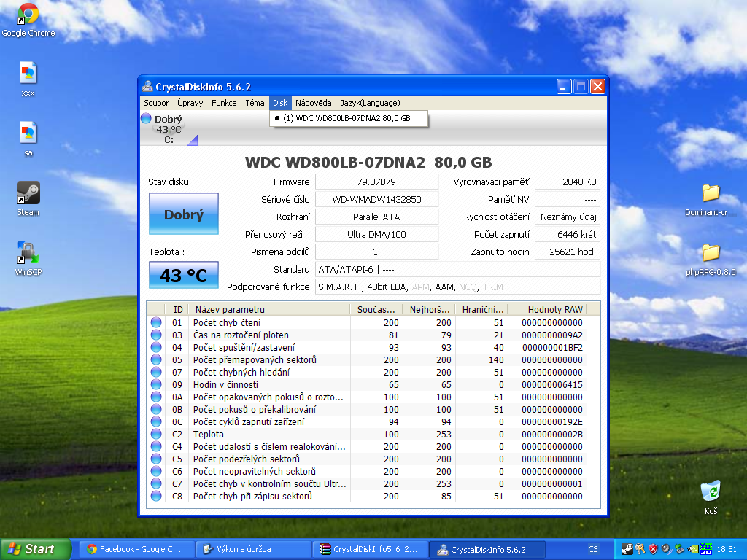This screenshot has height=560, width=747.
Task: Click the speaker volume tray icon
Action: pyautogui.click(x=666, y=549)
